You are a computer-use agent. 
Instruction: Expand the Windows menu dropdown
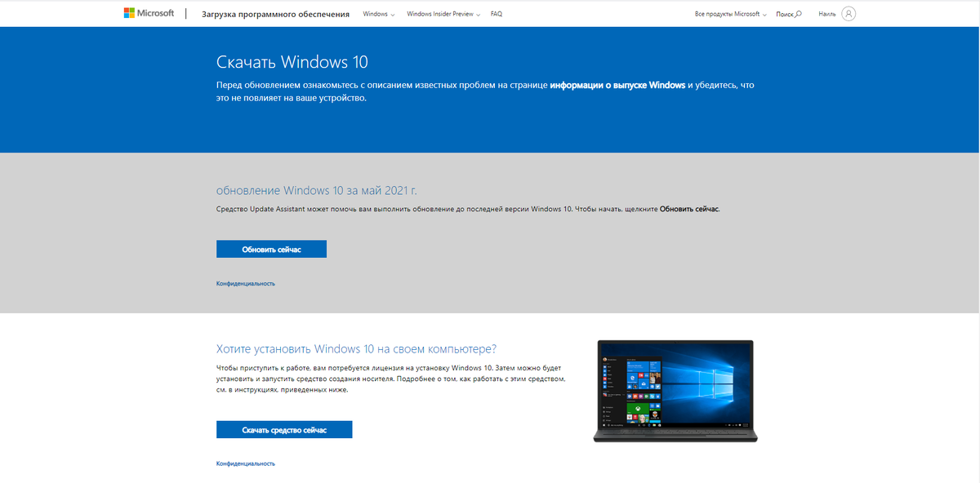[x=378, y=14]
